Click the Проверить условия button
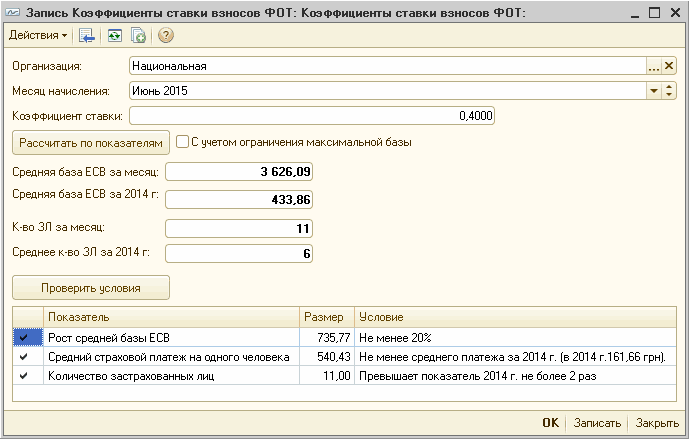The height and width of the screenshot is (439, 689). click(x=91, y=288)
